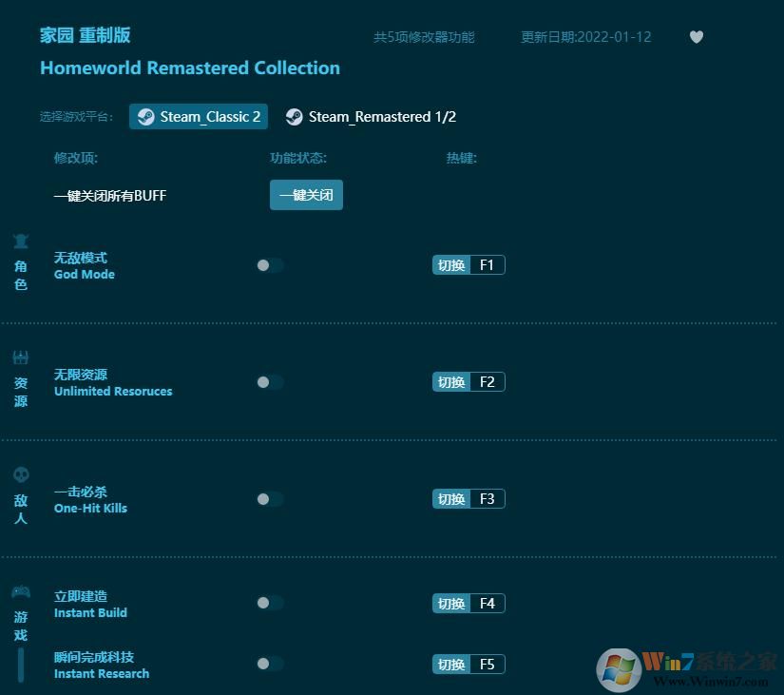Screen dimensions: 784x695
Task: Select the 游戏 gamepad category icon
Action: pyautogui.click(x=21, y=592)
